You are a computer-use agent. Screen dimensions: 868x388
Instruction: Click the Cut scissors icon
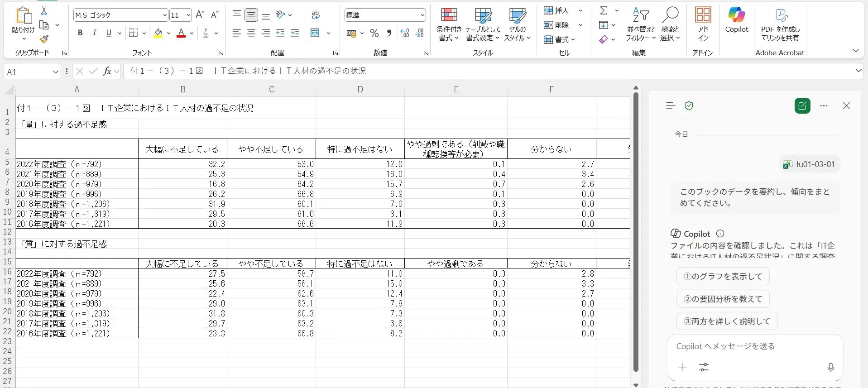[44, 11]
